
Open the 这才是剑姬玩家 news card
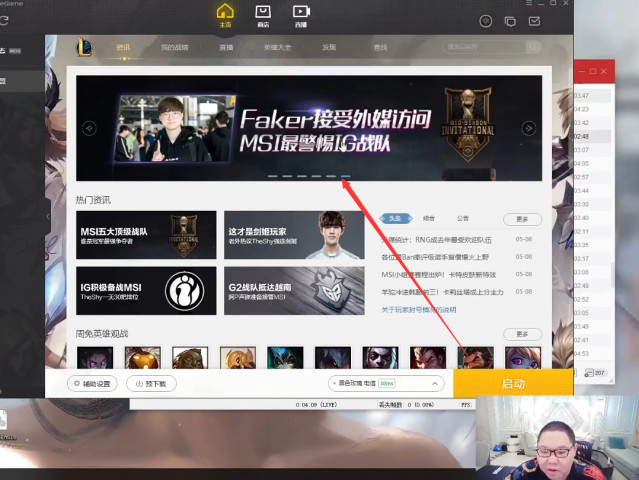pos(294,235)
